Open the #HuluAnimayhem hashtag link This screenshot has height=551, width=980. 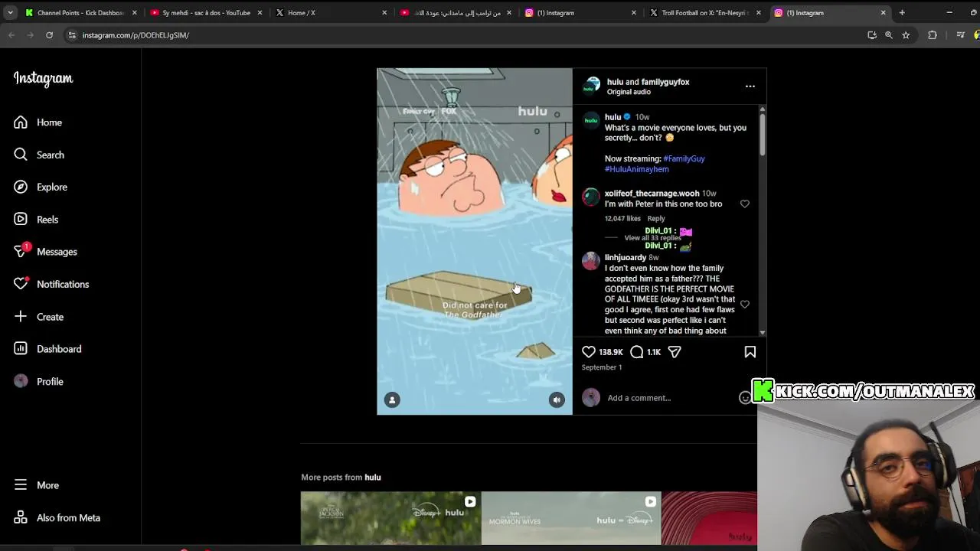click(x=637, y=169)
